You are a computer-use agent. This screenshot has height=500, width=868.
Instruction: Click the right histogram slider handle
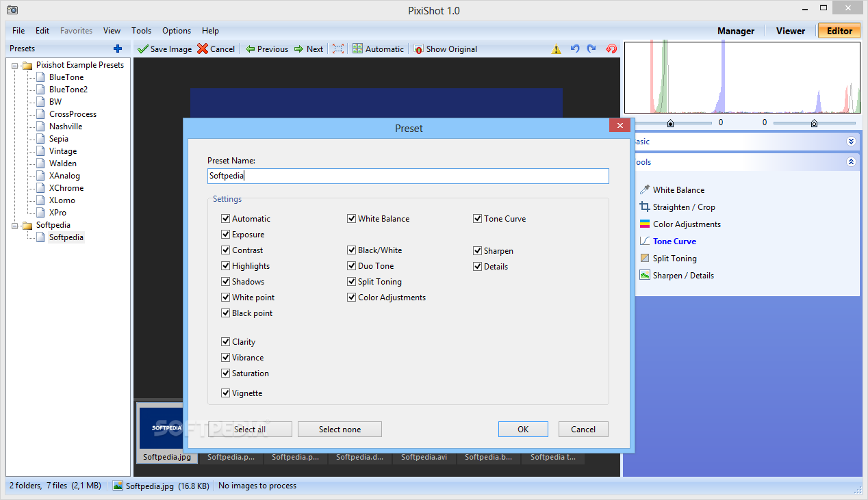click(x=814, y=123)
